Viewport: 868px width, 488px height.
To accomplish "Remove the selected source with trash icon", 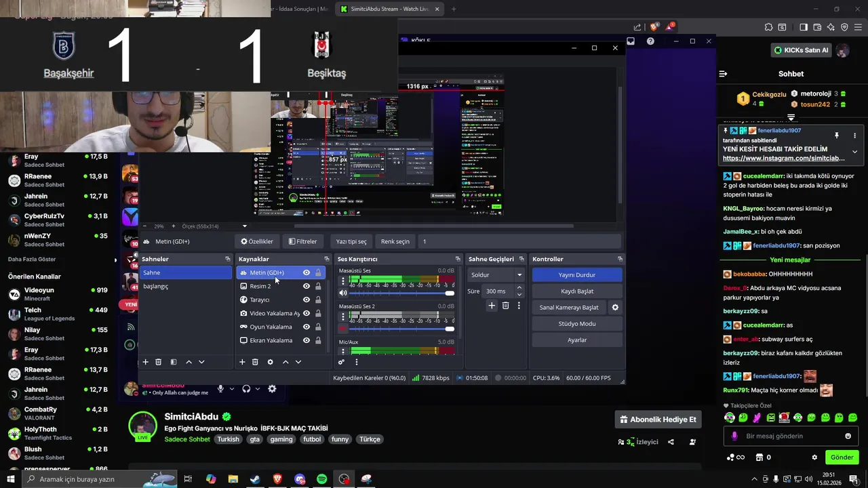I will click(255, 362).
